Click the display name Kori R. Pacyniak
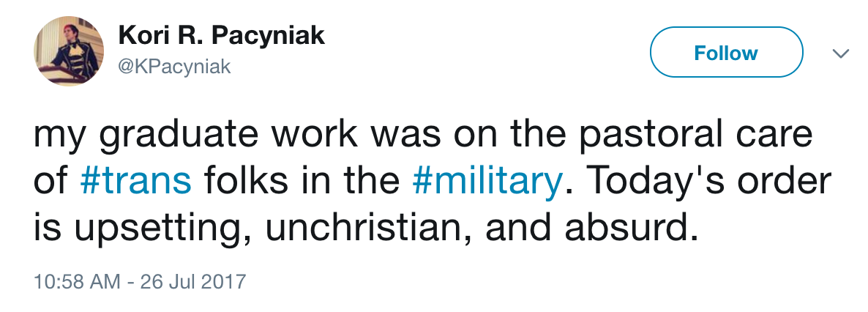The image size is (868, 312). pyautogui.click(x=222, y=37)
